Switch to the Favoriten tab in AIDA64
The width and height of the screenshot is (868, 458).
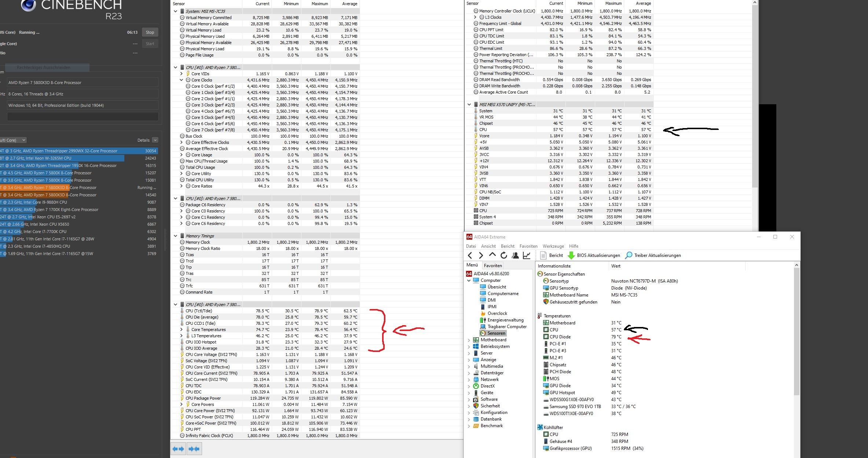click(x=492, y=266)
